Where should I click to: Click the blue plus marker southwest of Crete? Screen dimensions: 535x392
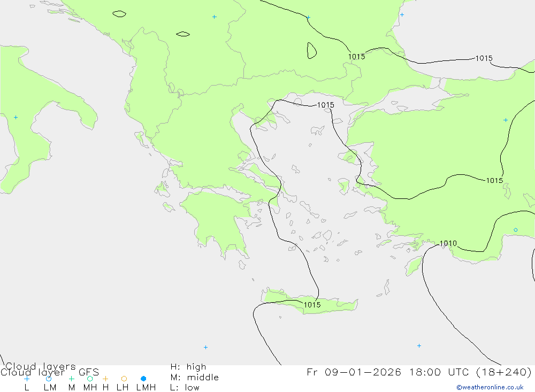point(205,347)
